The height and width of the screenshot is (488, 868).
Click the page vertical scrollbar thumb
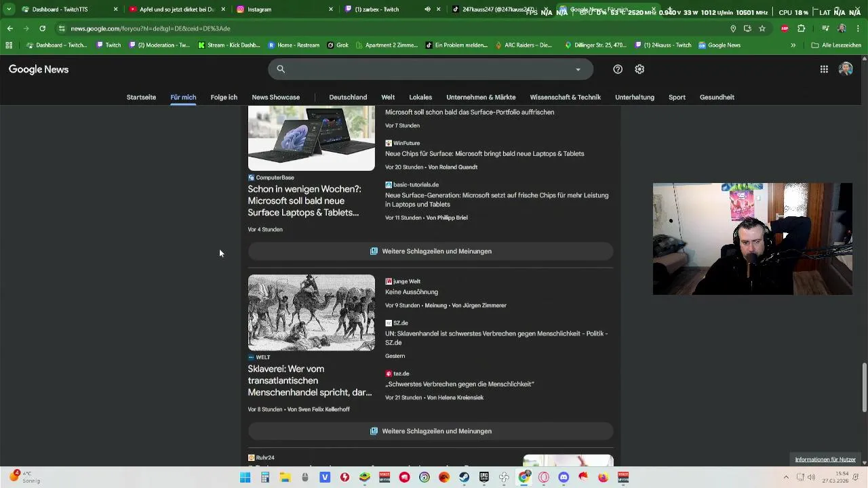click(864, 387)
